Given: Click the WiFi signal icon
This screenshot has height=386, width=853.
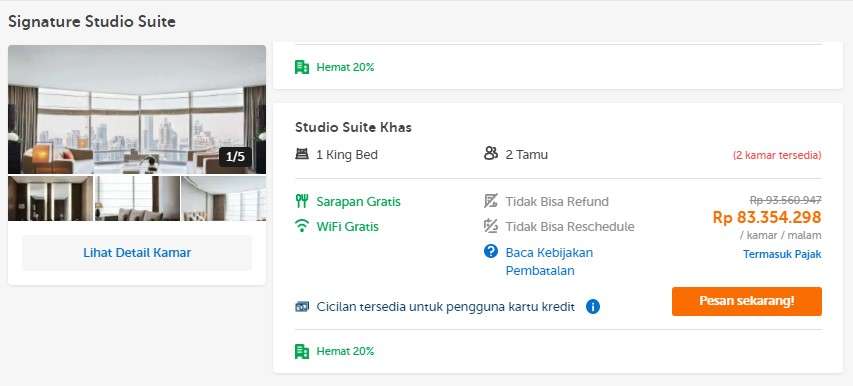Looking at the screenshot, I should click(x=301, y=226).
